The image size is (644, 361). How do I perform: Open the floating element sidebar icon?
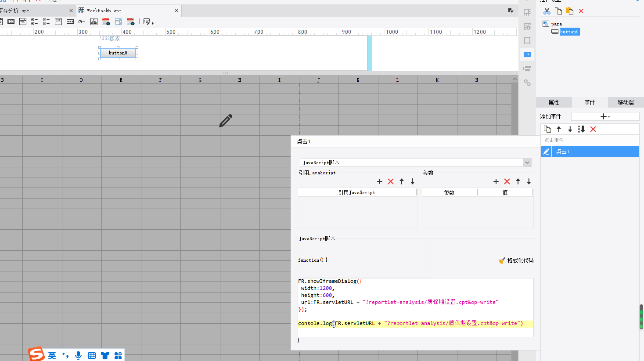coord(527,40)
